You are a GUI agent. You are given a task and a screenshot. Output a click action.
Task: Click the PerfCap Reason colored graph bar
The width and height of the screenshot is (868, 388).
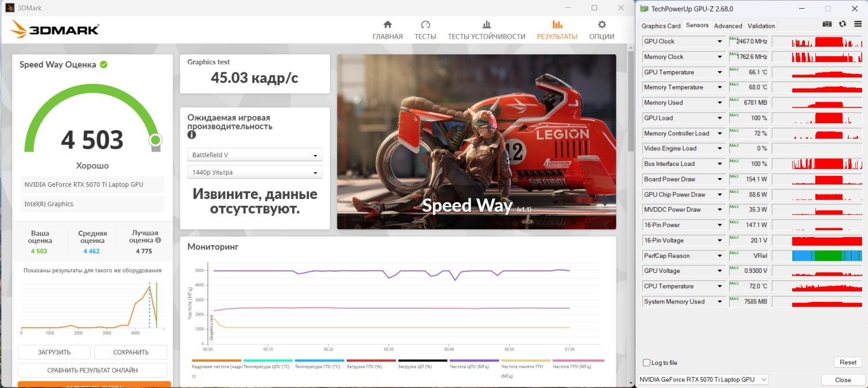point(826,256)
